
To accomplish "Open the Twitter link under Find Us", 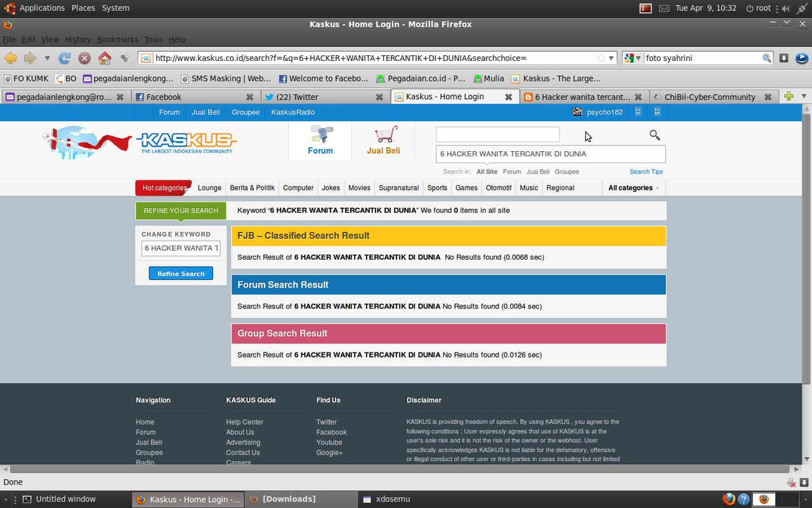I will [x=327, y=422].
